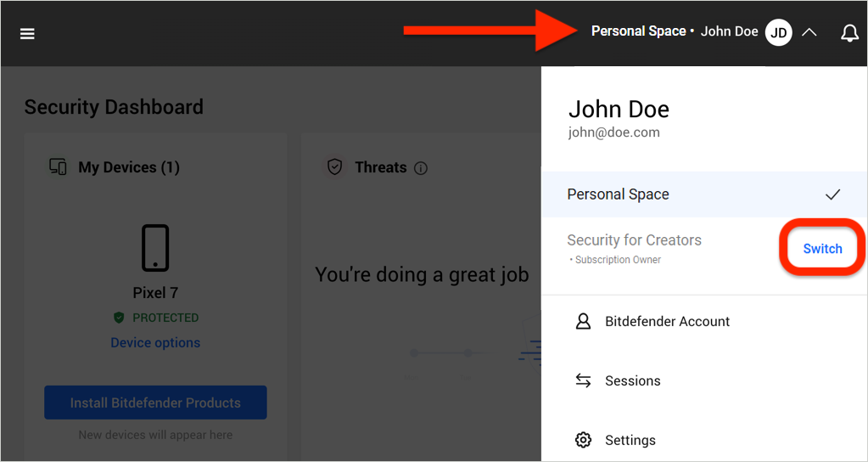This screenshot has height=462, width=868.
Task: Click the john@doe.com email text
Action: (x=614, y=133)
